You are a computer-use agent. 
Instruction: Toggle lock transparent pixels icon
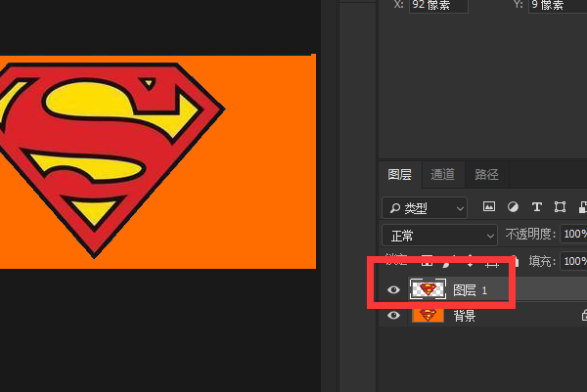coord(428,261)
